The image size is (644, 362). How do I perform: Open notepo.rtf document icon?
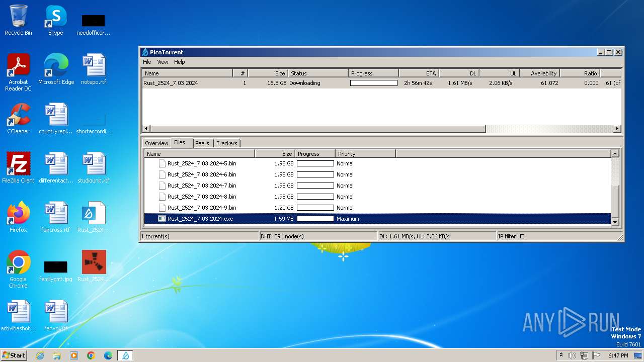click(x=94, y=69)
